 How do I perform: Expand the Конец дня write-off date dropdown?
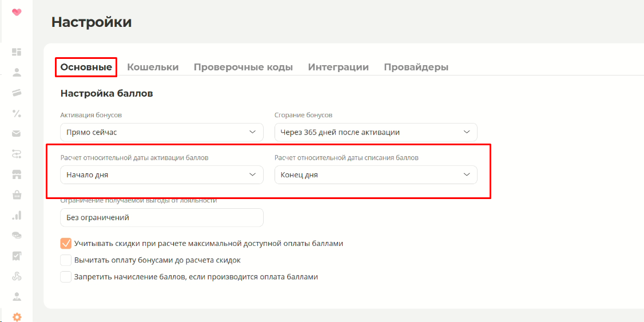tap(376, 175)
